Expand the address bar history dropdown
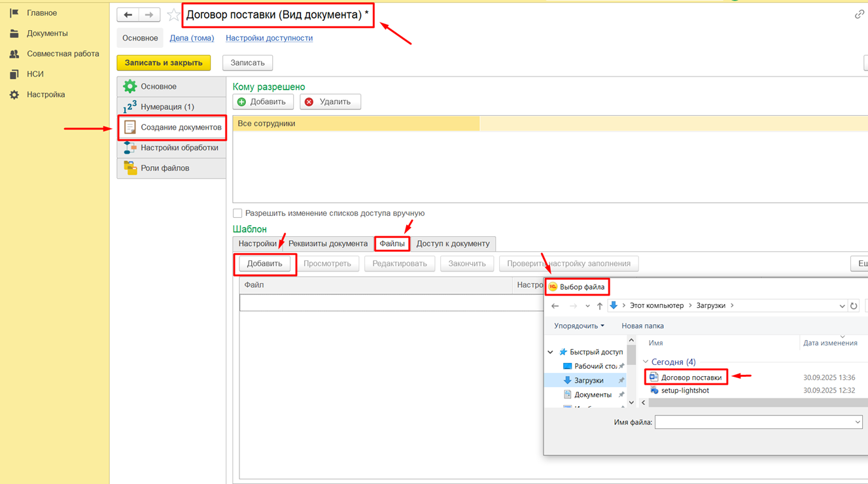The image size is (868, 484). [x=842, y=305]
